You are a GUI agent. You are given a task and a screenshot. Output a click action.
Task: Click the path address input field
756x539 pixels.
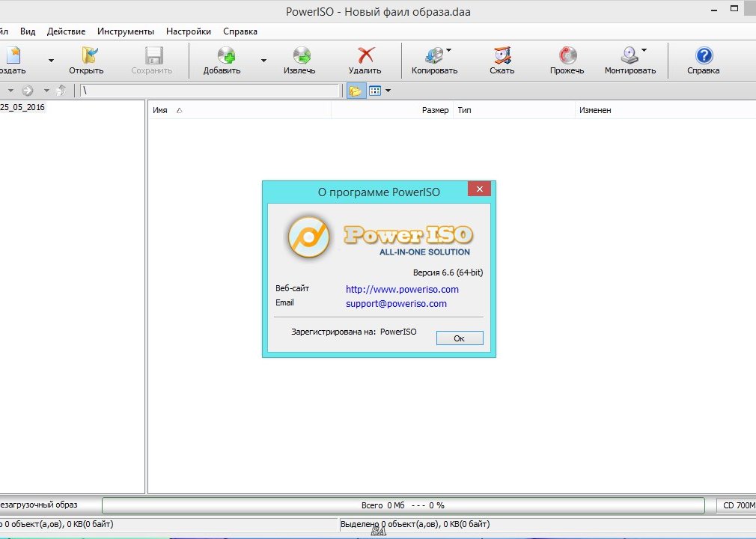(210, 91)
